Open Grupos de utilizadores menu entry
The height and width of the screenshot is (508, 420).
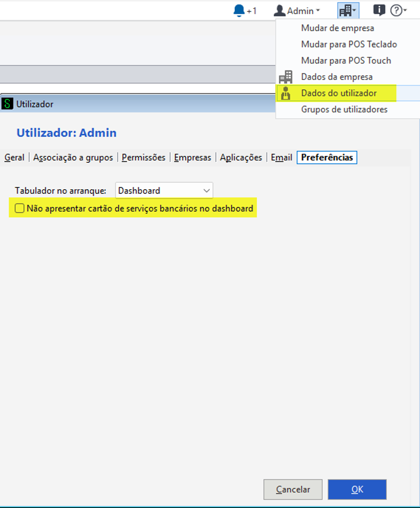(x=344, y=110)
